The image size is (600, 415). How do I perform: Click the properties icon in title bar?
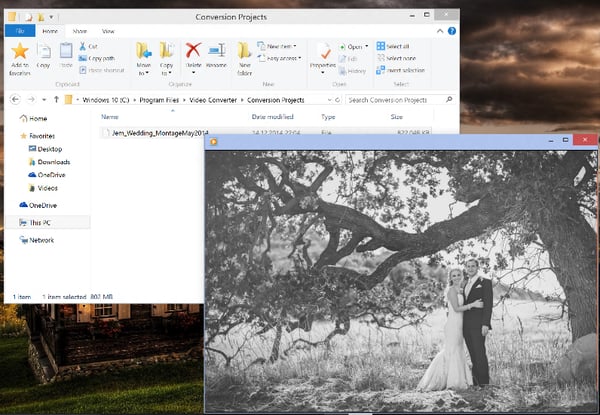pos(28,17)
